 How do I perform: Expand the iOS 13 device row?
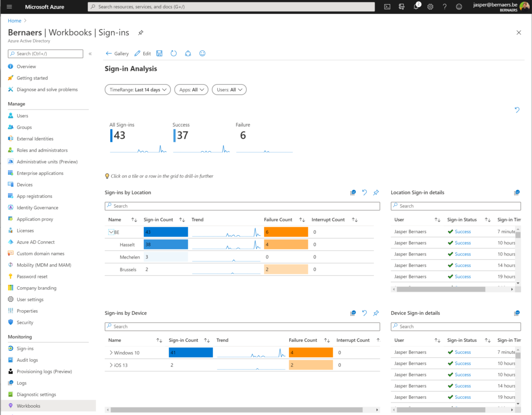click(x=111, y=365)
